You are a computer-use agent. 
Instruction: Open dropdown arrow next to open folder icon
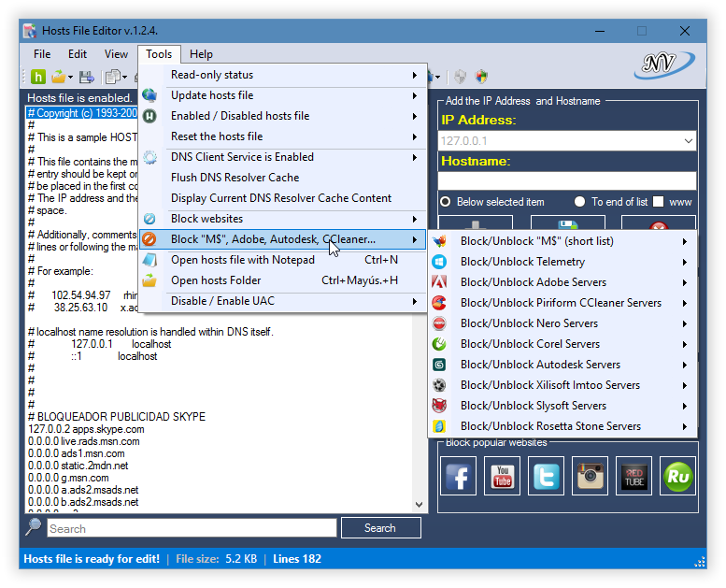click(70, 78)
